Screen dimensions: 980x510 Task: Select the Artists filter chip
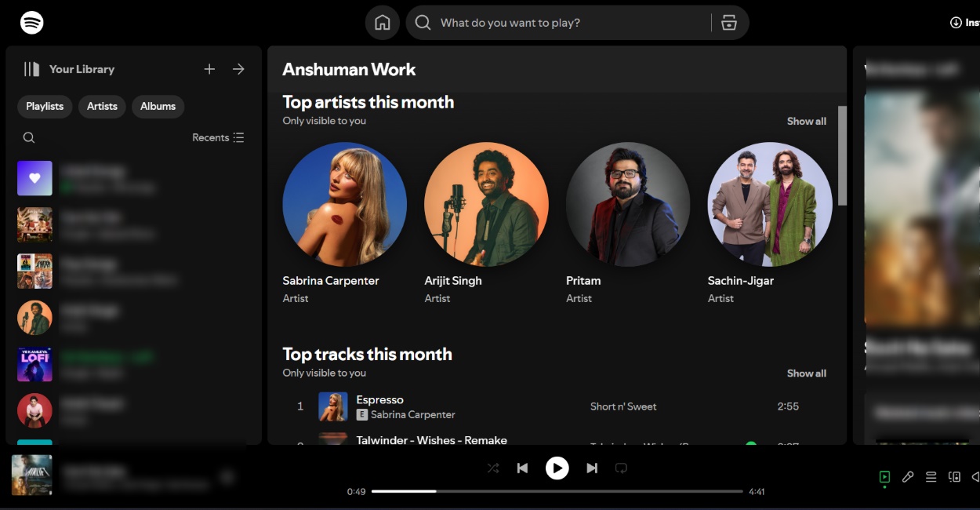coord(102,107)
